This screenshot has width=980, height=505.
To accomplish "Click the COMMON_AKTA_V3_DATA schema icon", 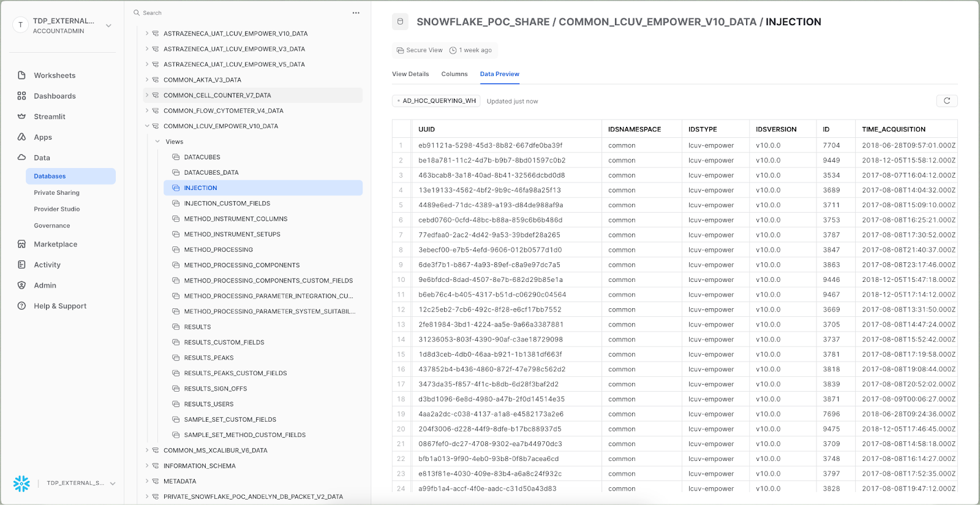I will tap(156, 80).
